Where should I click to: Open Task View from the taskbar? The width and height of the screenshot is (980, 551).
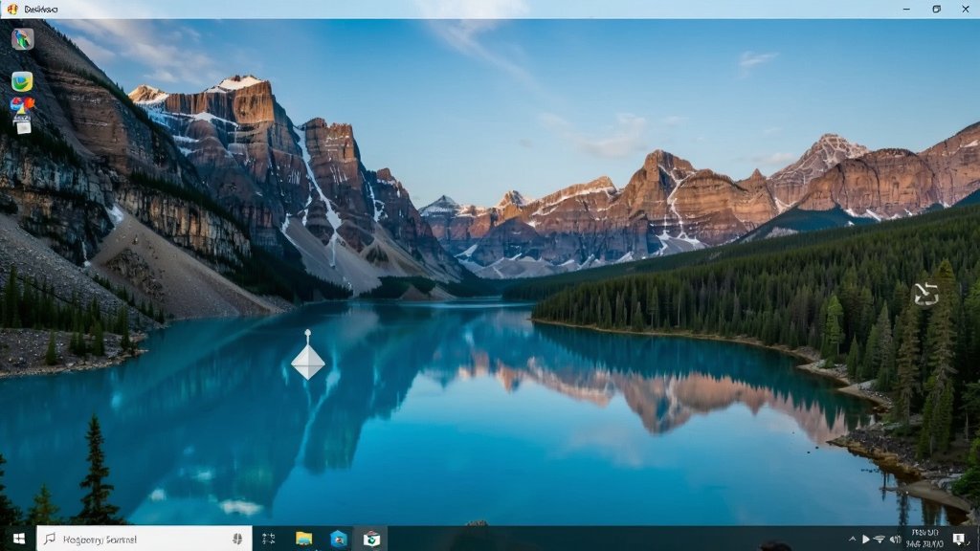(269, 539)
